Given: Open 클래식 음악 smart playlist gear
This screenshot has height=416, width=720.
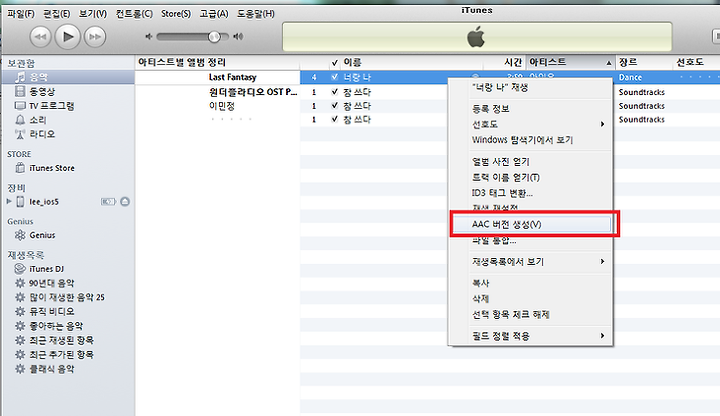Looking at the screenshot, I should pos(20,369).
